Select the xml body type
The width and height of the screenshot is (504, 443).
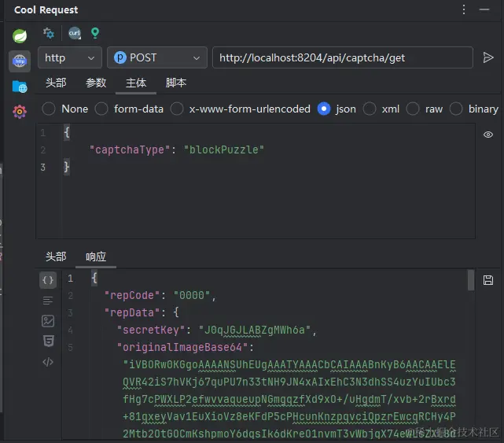pos(381,109)
